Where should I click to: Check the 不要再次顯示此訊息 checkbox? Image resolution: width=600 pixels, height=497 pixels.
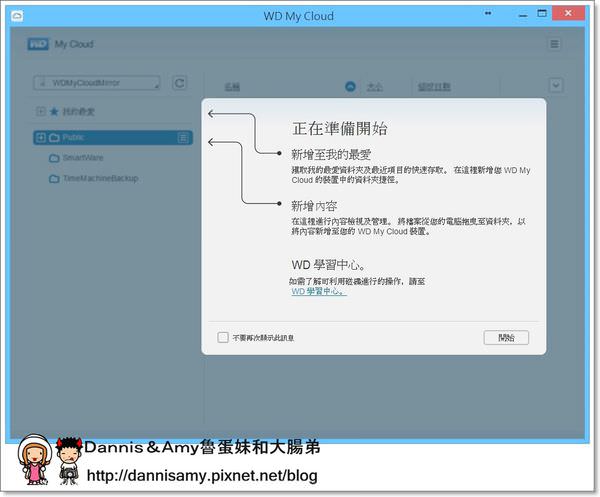pyautogui.click(x=223, y=337)
